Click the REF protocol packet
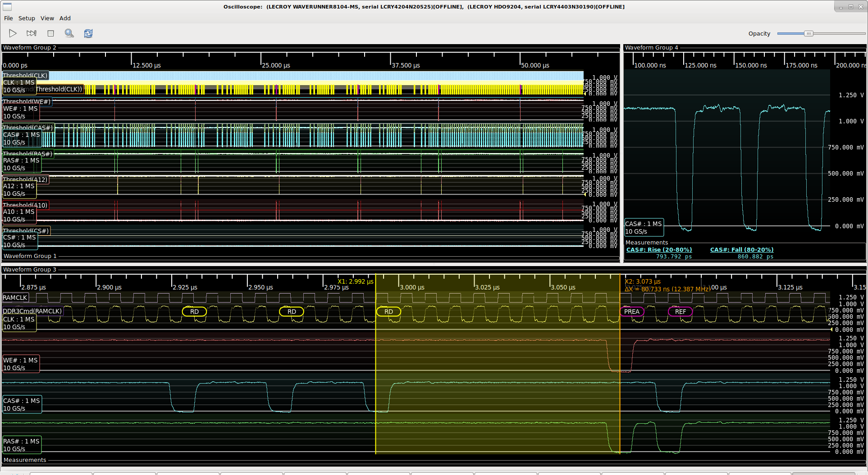The width and height of the screenshot is (868, 475). click(x=680, y=312)
